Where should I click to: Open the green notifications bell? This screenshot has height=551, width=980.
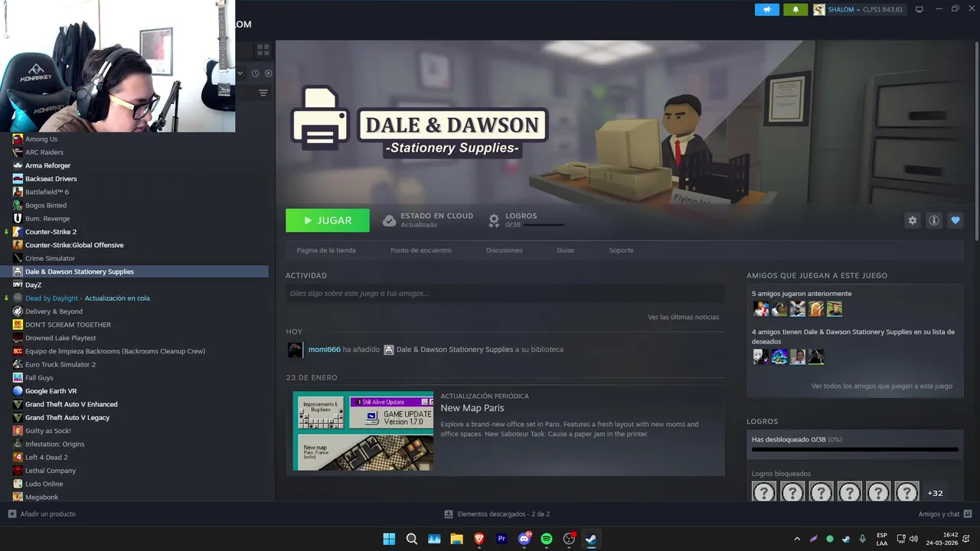(795, 9)
